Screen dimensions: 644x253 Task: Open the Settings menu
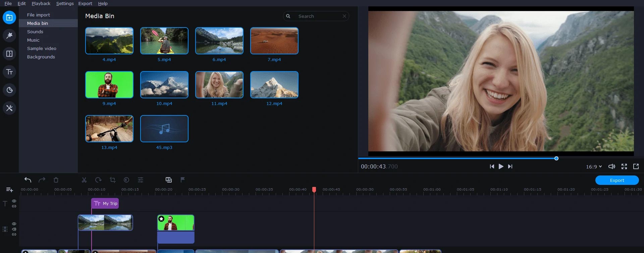click(65, 3)
